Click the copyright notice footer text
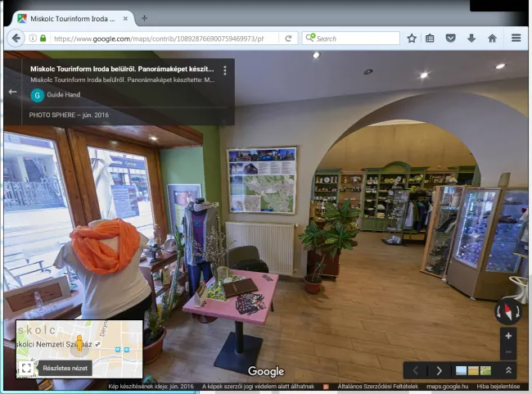Screen dimensions: 532x394 click(258, 387)
